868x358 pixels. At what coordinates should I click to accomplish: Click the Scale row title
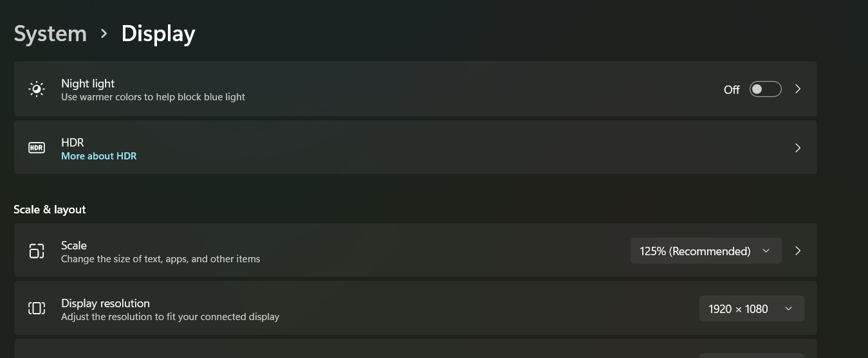[74, 245]
